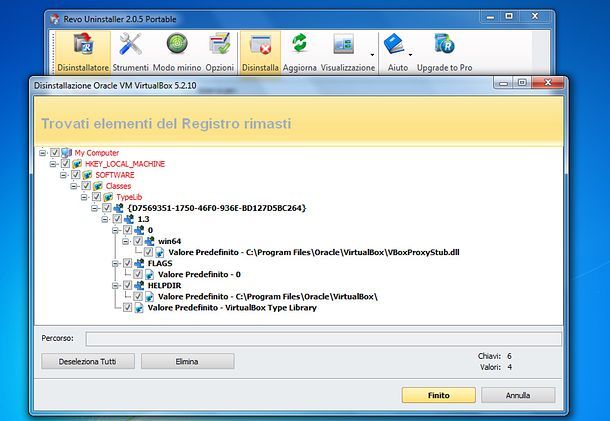Toggle TypeLib checkbox
The height and width of the screenshot is (421, 610).
pyautogui.click(x=96, y=197)
